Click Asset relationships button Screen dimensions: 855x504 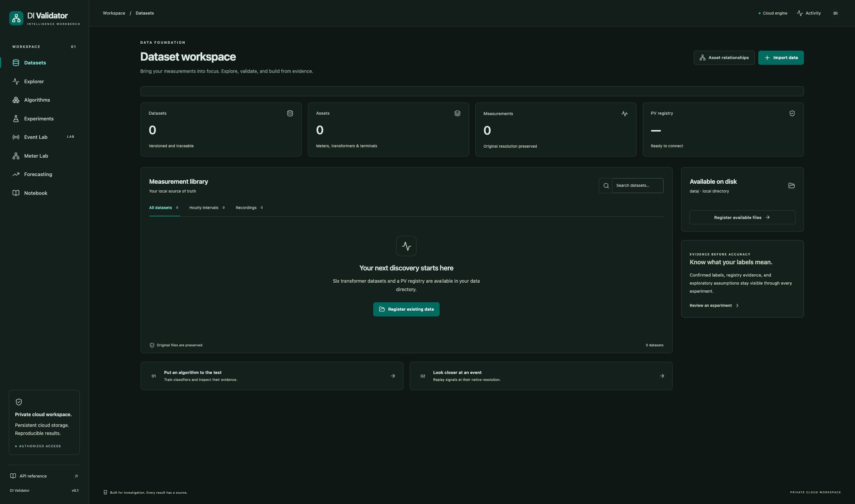(724, 58)
